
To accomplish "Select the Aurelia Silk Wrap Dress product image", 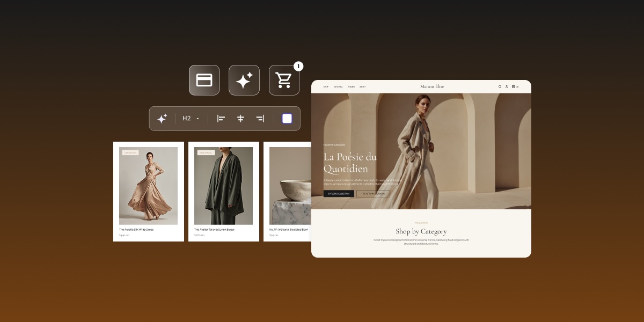I will pos(148,186).
